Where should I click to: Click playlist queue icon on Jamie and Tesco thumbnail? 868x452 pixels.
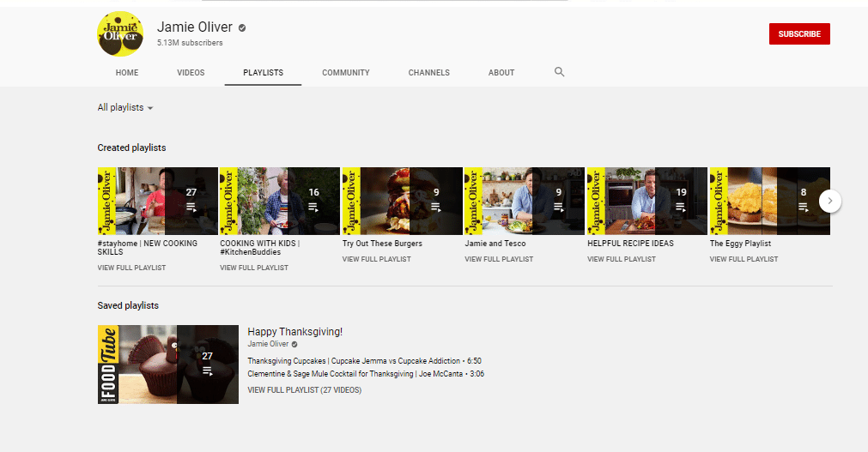click(x=559, y=208)
